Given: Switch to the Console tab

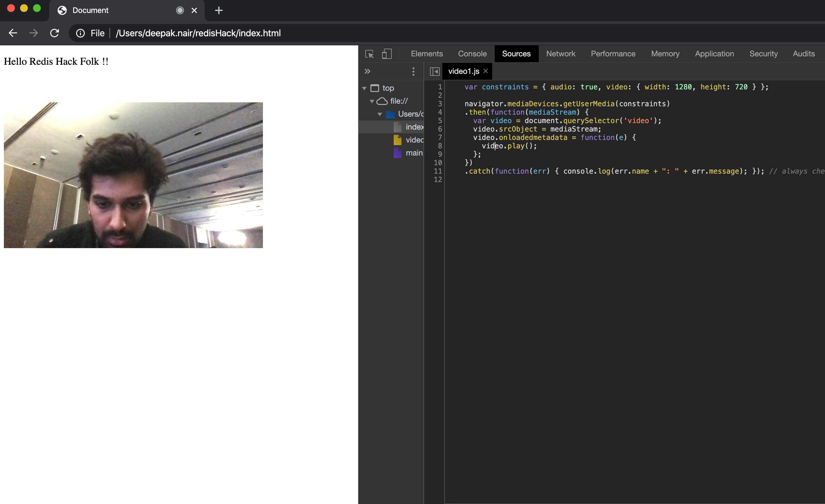Looking at the screenshot, I should 472,54.
